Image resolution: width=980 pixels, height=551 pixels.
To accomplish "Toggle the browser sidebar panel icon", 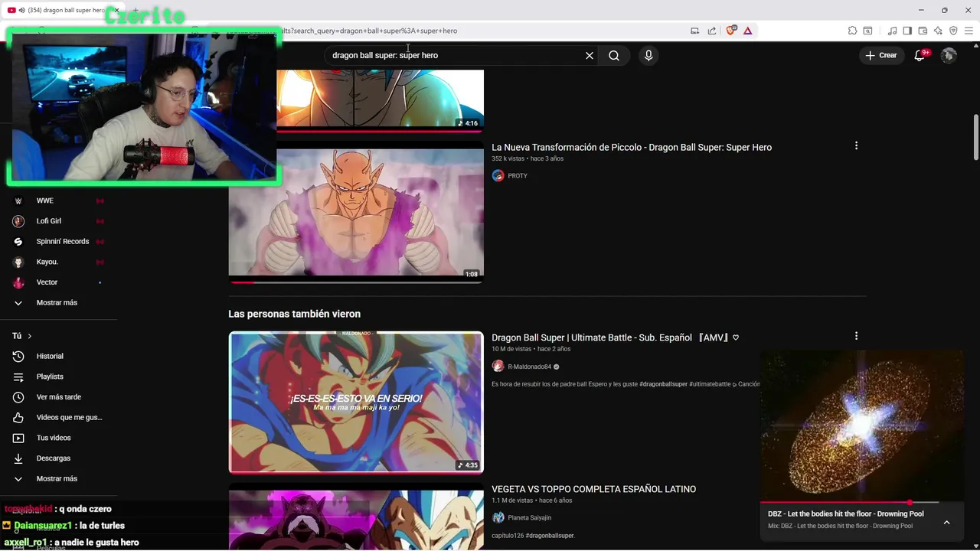I will 907,31.
